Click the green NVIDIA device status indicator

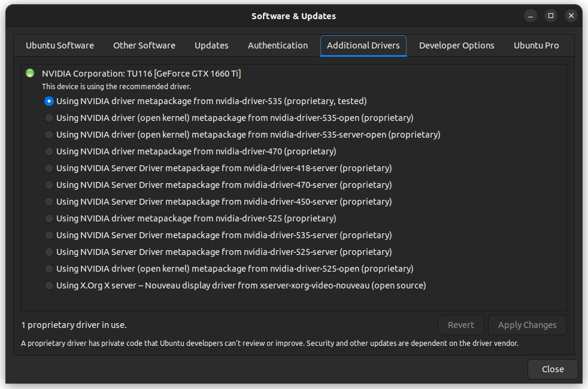tap(30, 73)
